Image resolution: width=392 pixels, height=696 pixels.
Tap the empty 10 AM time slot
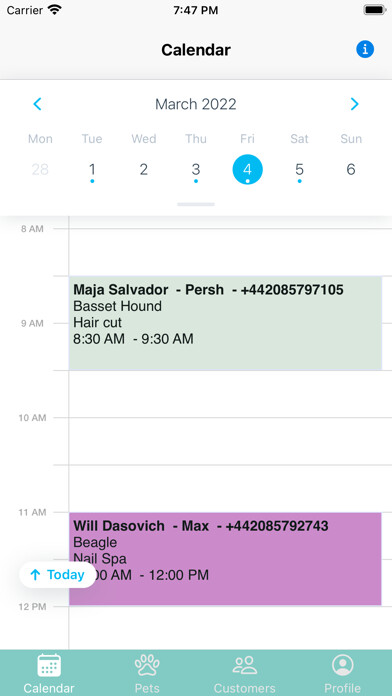[x=230, y=441]
